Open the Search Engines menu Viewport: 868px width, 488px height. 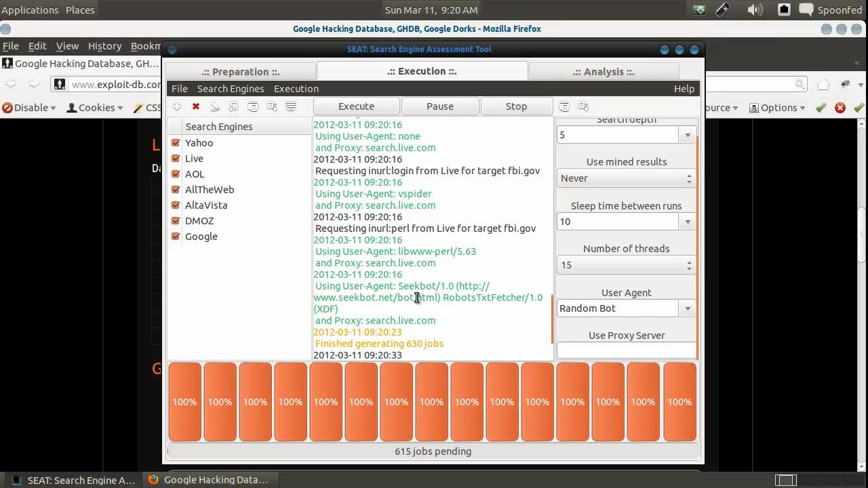tap(231, 89)
